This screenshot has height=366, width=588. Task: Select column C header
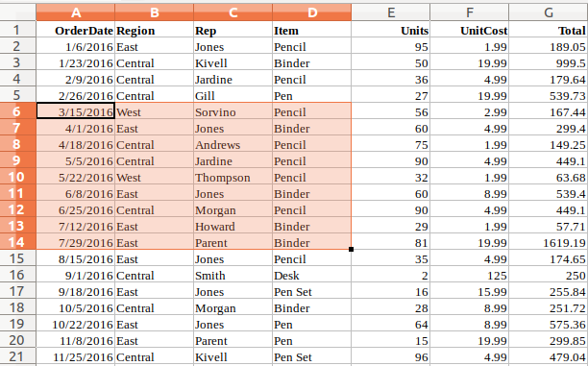tap(233, 12)
